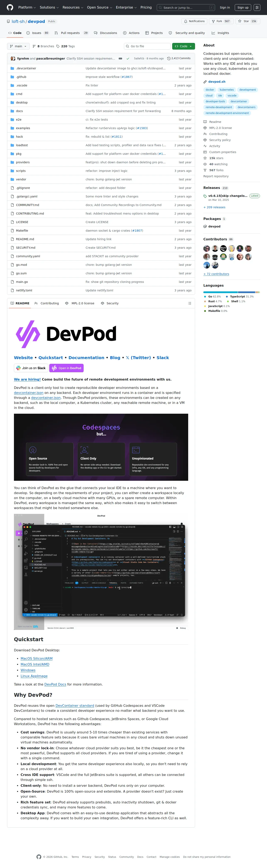
Task: Click the Go to file search box
Action: 147,46
